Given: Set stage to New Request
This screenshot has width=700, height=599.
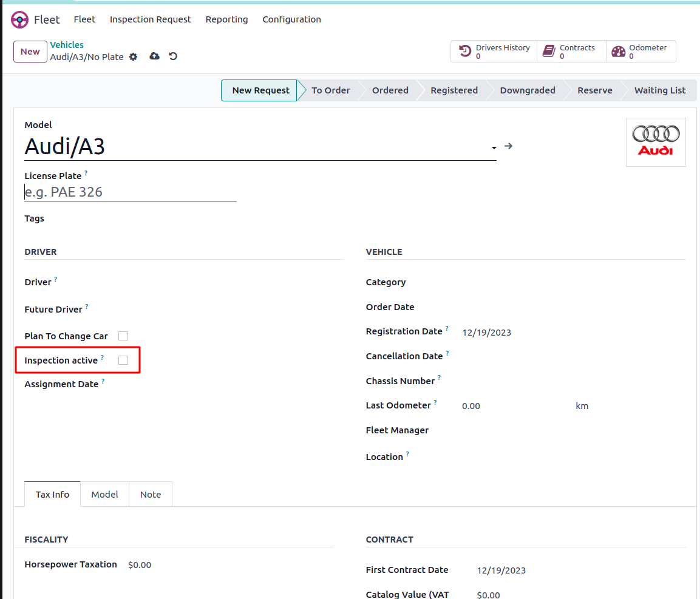Looking at the screenshot, I should 259,90.
